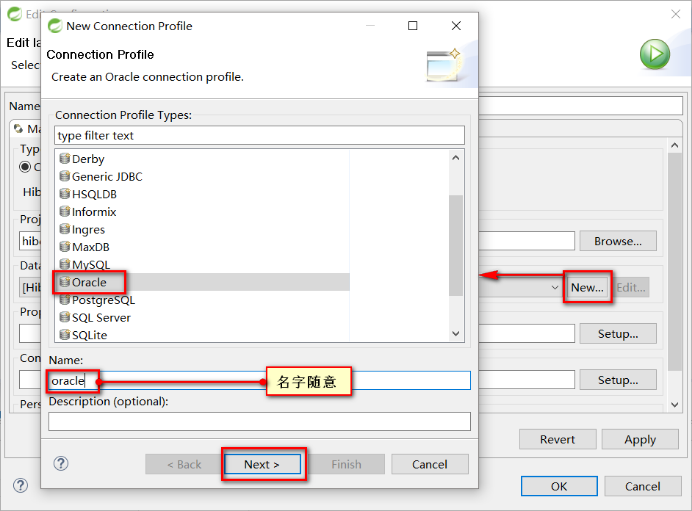
Task: Click the Ingres database icon
Action: 65,229
